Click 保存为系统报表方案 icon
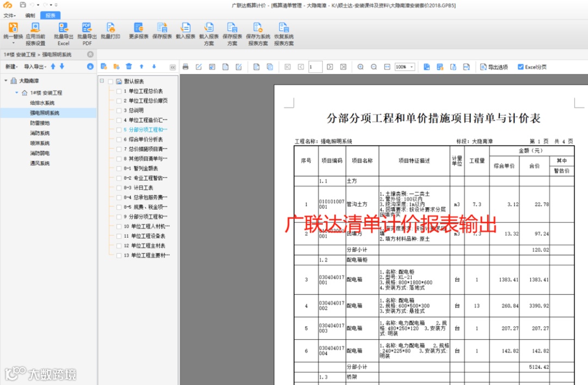Screen dimensions: 588x385 [258, 28]
